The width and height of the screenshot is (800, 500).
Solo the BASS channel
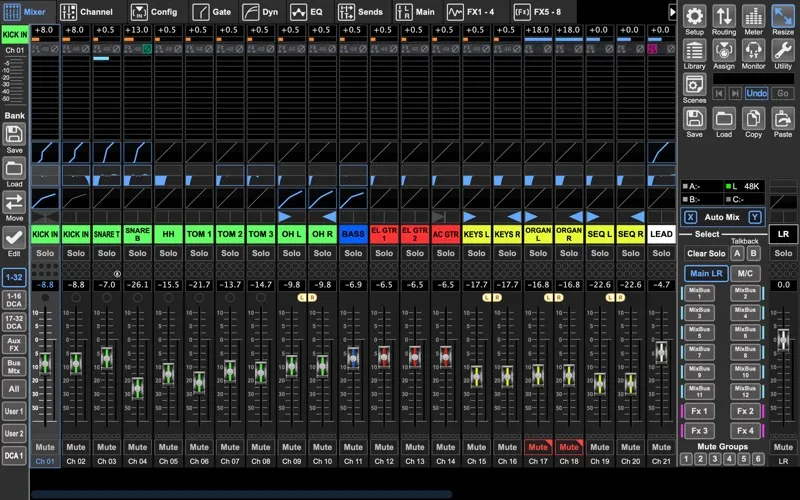(353, 253)
